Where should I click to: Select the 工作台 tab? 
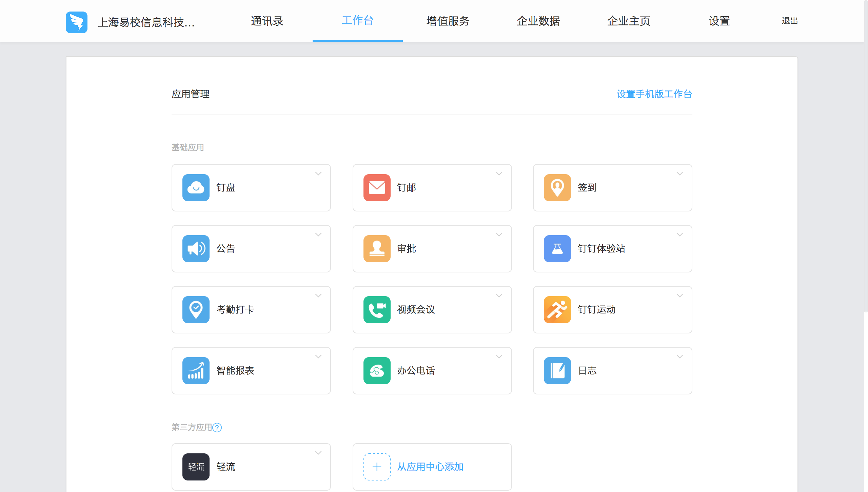coord(358,21)
